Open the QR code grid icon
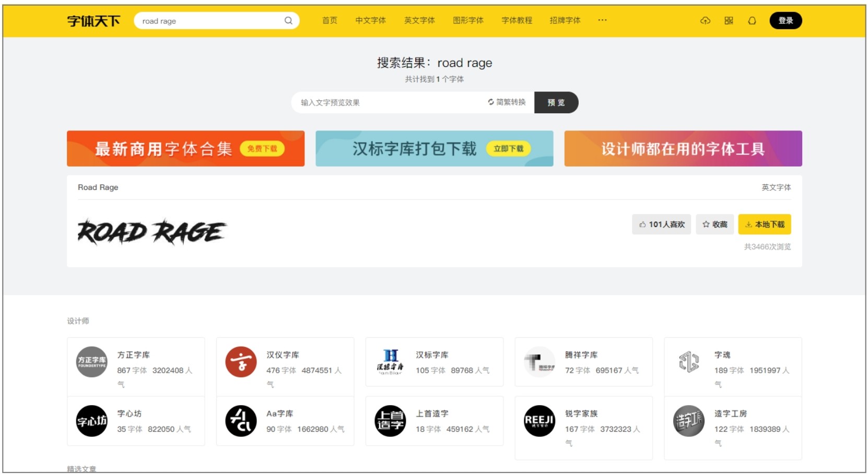Viewport: 868px width, 475px height. click(x=729, y=21)
